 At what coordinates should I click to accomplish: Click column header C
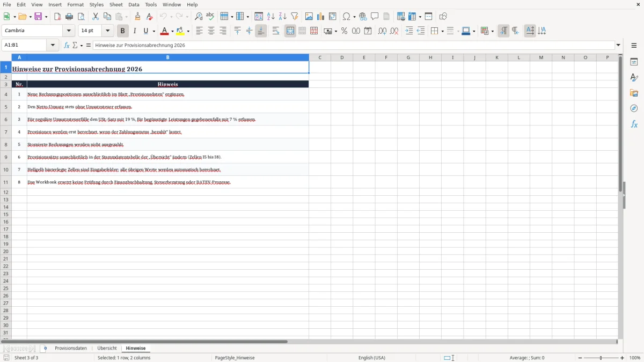click(320, 57)
